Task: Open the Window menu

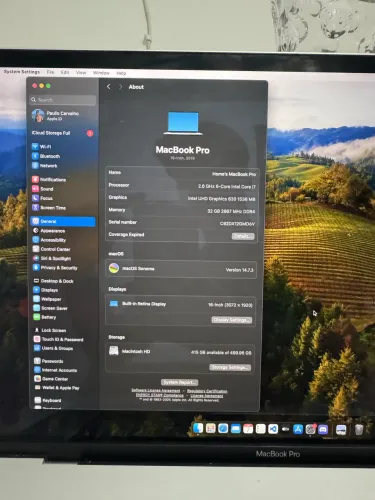Action: click(101, 73)
